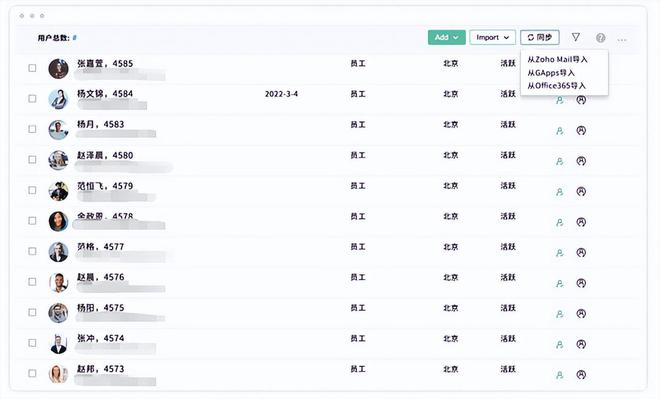The image size is (660, 399).
Task: Expand the green Add dropdown
Action: (x=447, y=37)
